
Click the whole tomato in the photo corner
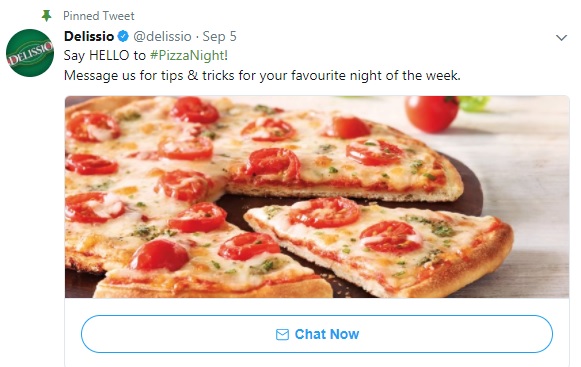coord(431,113)
